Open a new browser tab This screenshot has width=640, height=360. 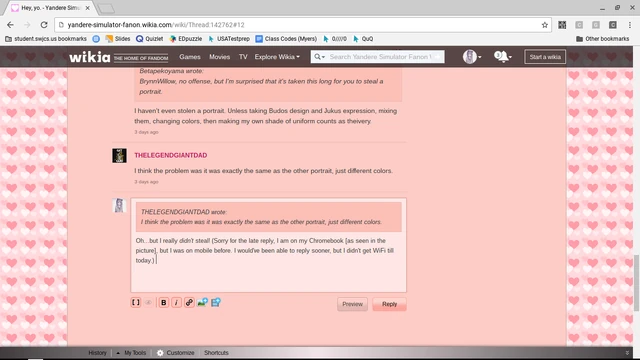pos(106,8)
